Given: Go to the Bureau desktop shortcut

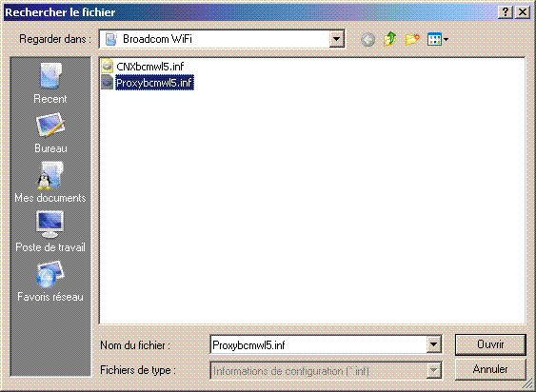Looking at the screenshot, I should [x=50, y=133].
